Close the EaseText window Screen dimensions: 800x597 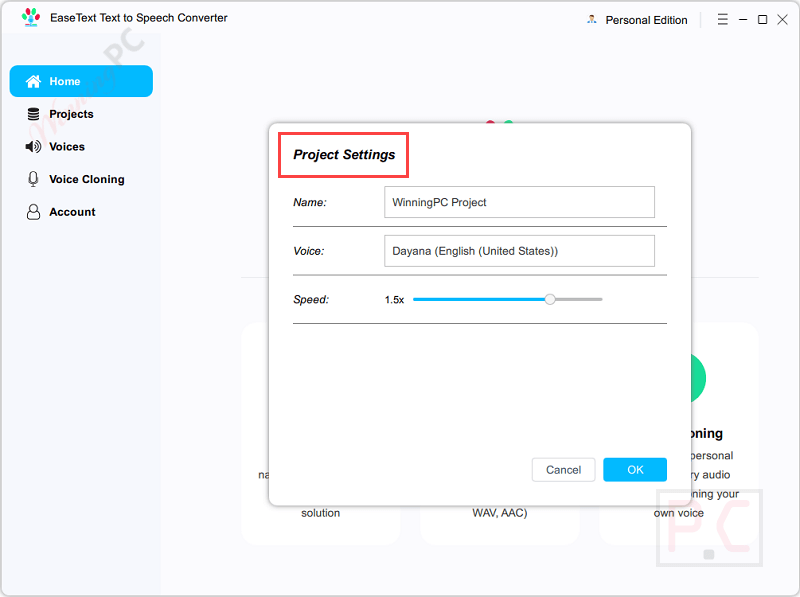[x=782, y=19]
